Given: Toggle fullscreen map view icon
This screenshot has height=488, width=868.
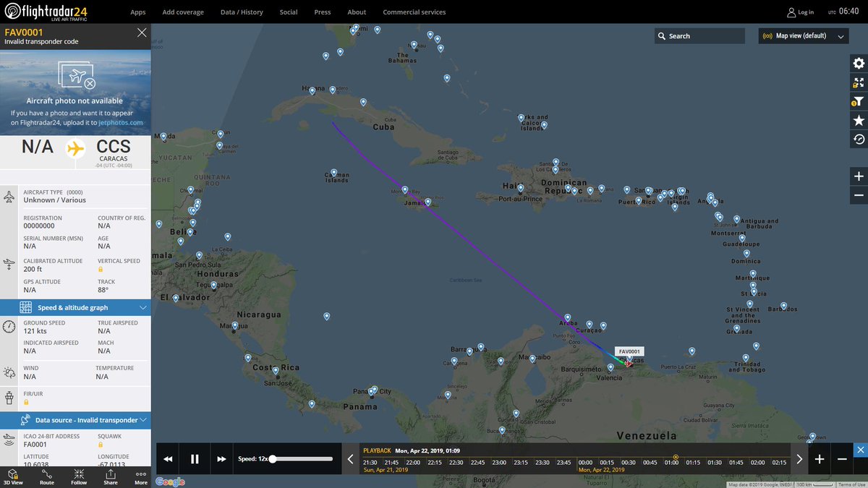Looking at the screenshot, I should pyautogui.click(x=859, y=82).
